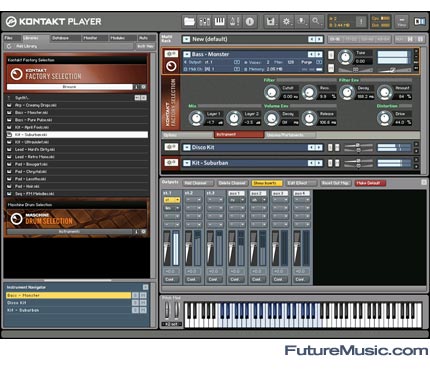
Task: Open first insert dropdown on aux 2 channel
Action: pos(258,200)
